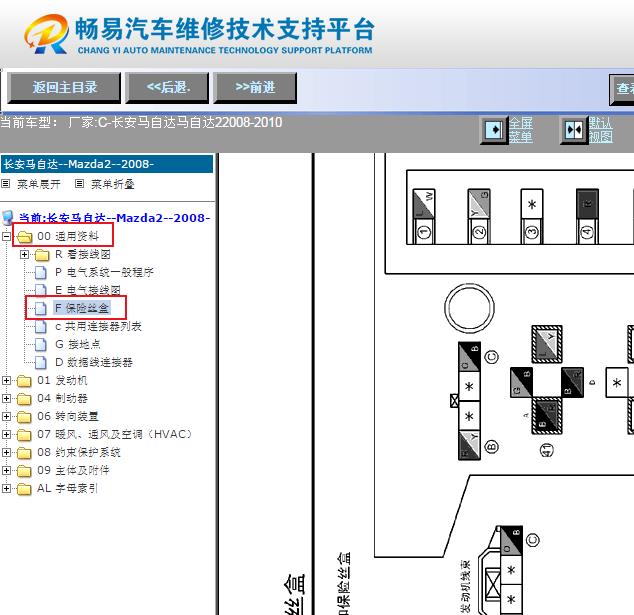Open the D 数据线连接器 page
This screenshot has height=615, width=634.
point(94,362)
